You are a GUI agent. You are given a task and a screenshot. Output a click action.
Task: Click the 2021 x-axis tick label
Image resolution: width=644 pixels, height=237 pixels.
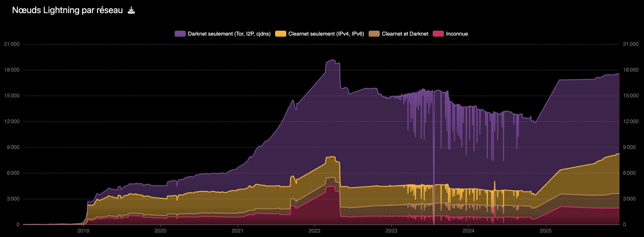(237, 231)
